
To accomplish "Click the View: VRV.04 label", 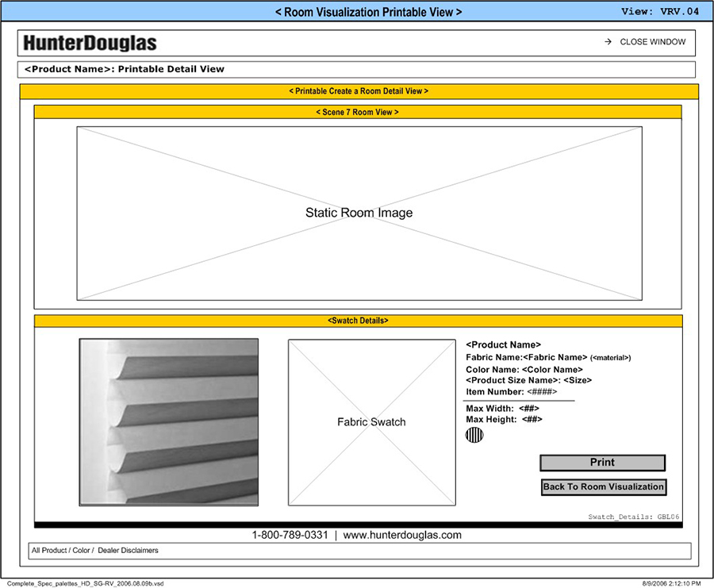I will click(660, 12).
